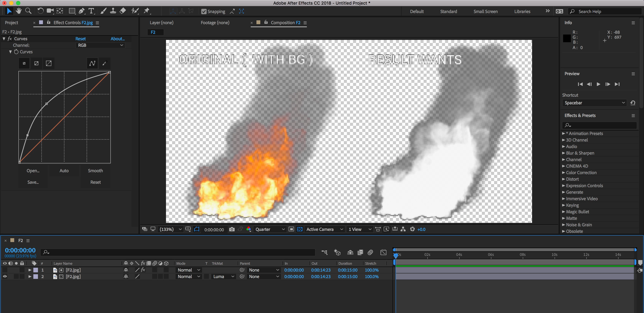Toggle the transparency grid button
The height and width of the screenshot is (313, 644).
(x=300, y=229)
